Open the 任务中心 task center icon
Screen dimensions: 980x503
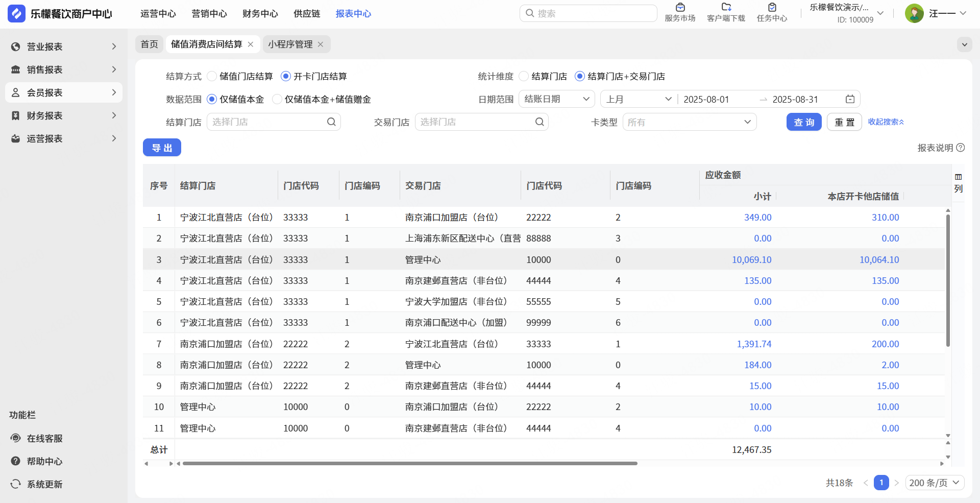(772, 8)
